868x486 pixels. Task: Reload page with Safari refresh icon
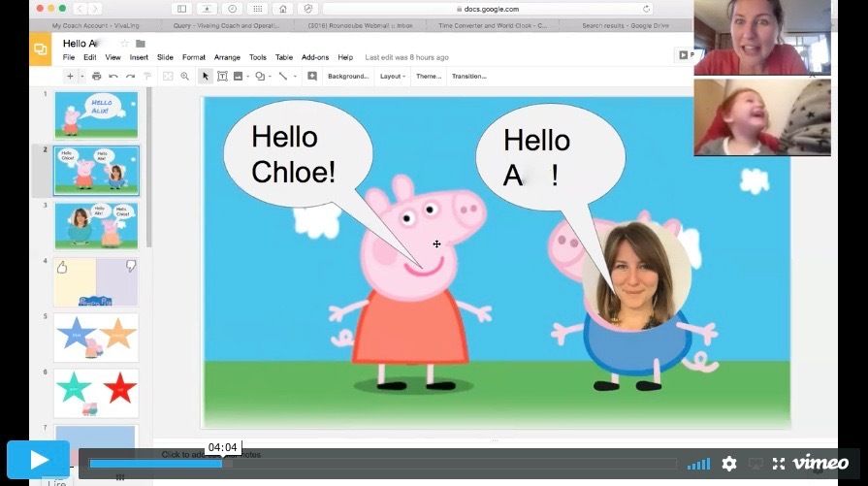coord(646,9)
